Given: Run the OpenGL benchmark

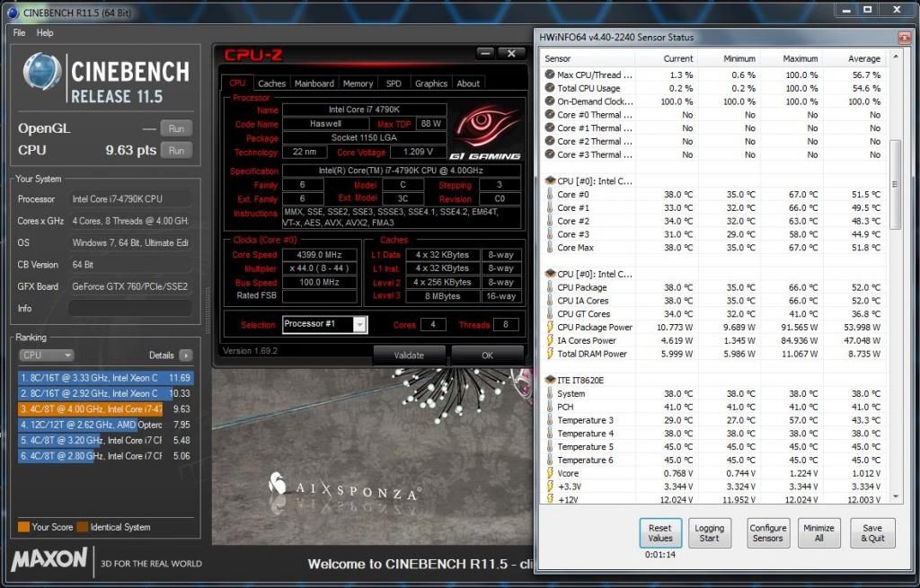Looking at the screenshot, I should 176,128.
